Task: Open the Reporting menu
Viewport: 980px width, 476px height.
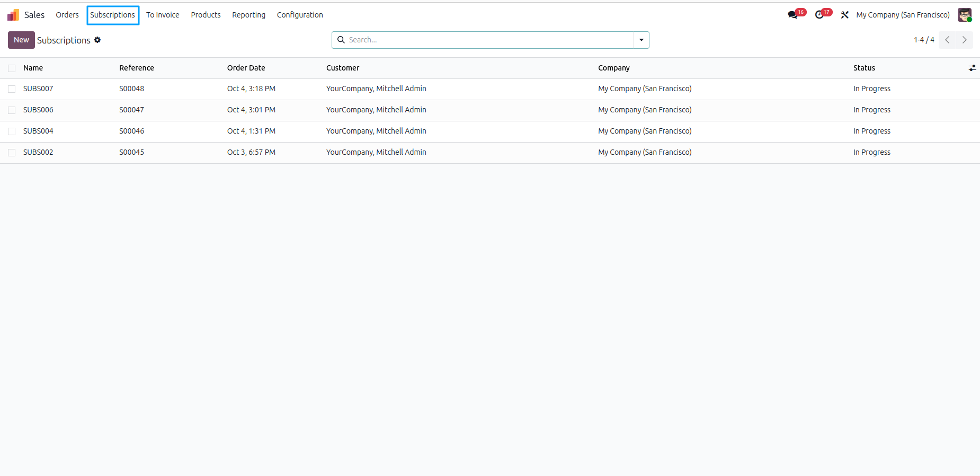Action: pyautogui.click(x=248, y=15)
